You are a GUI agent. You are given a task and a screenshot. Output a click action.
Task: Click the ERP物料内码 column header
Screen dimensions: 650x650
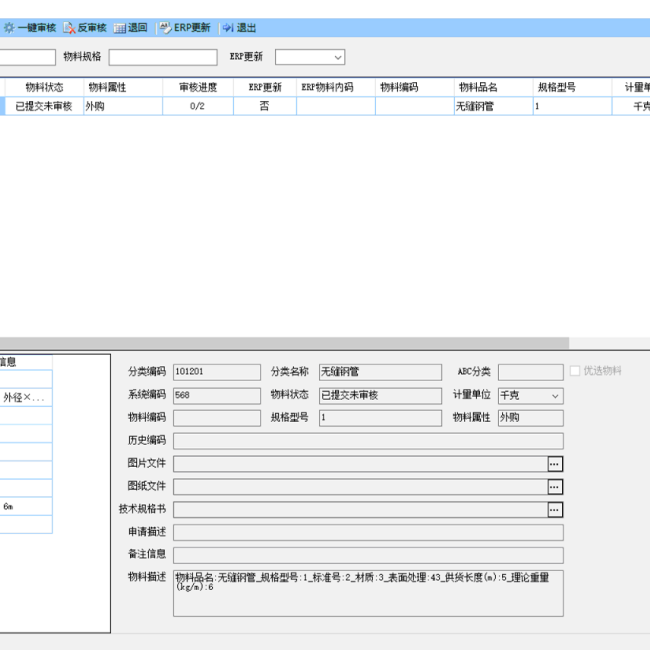click(336, 87)
